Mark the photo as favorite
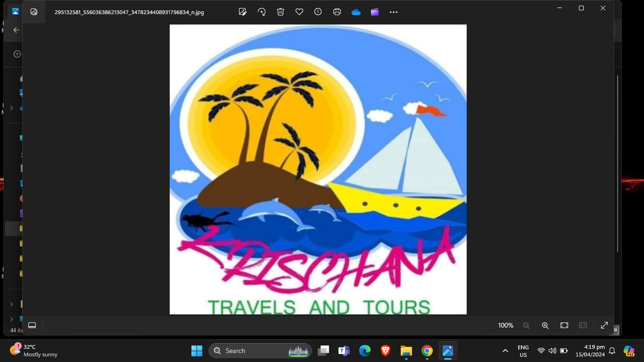This screenshot has height=362, width=644. (x=299, y=12)
